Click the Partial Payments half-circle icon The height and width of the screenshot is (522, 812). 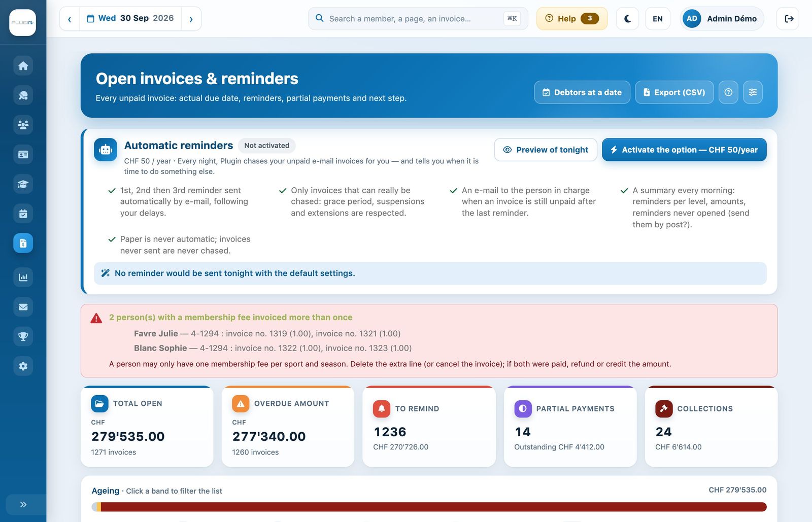click(x=523, y=409)
